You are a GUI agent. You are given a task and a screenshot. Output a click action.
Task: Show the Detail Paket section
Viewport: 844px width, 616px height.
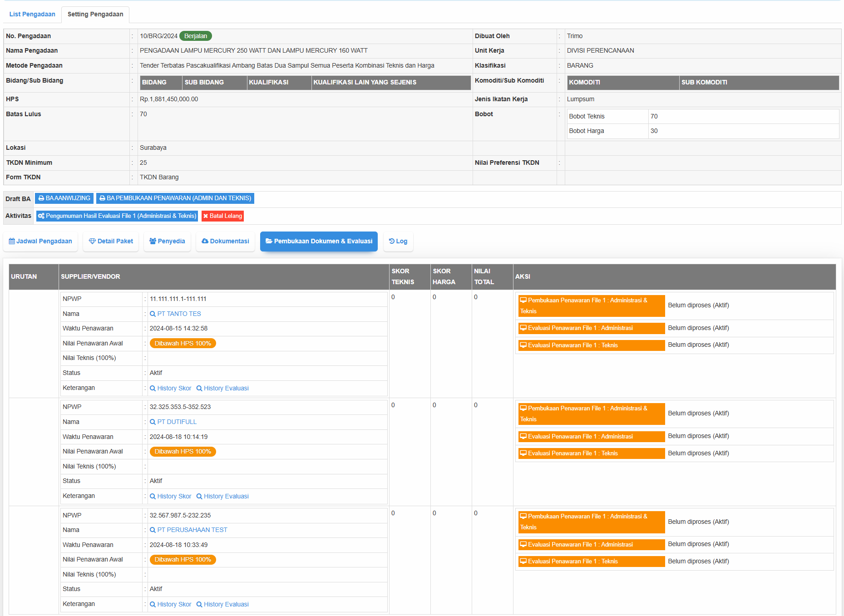(x=111, y=241)
